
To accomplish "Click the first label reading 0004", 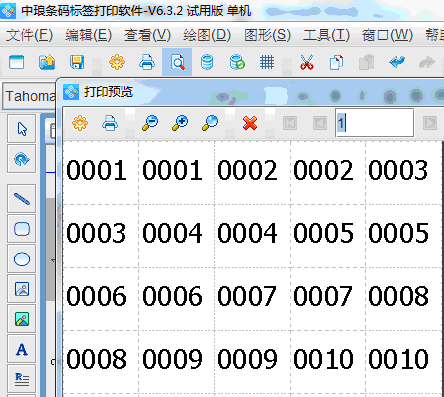I will [172, 233].
